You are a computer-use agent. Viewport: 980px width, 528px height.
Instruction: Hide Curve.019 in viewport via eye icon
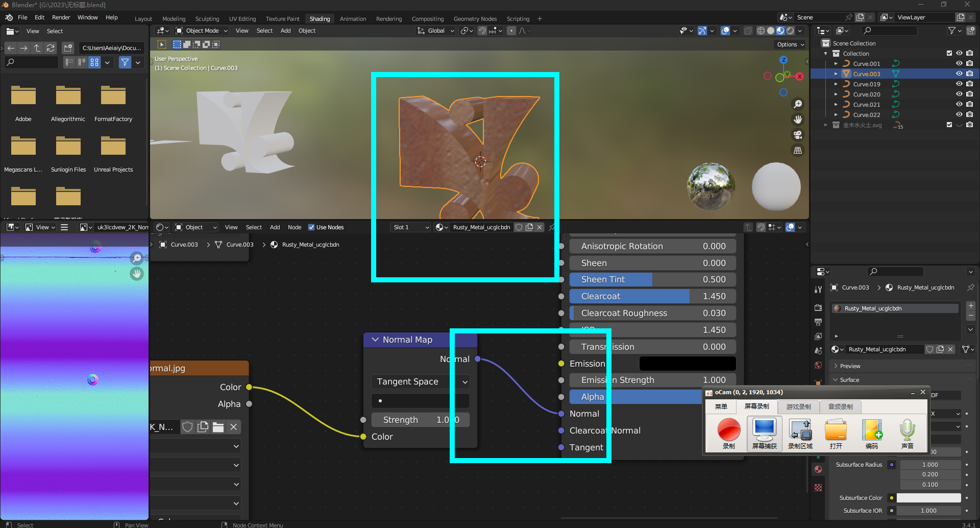pos(959,84)
